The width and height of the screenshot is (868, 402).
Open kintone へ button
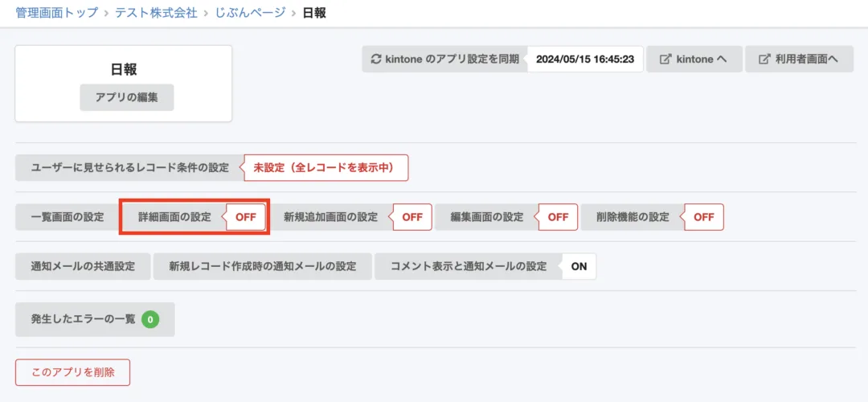point(694,59)
